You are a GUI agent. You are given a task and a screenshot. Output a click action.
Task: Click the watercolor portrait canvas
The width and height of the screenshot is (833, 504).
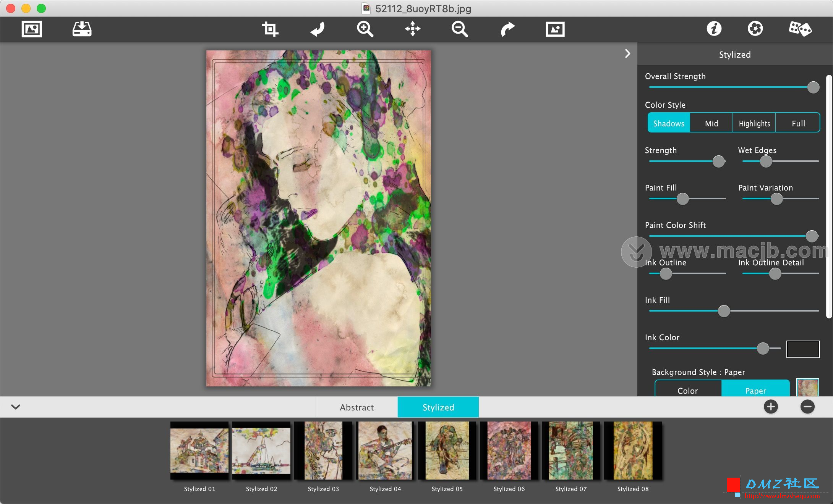(x=319, y=218)
